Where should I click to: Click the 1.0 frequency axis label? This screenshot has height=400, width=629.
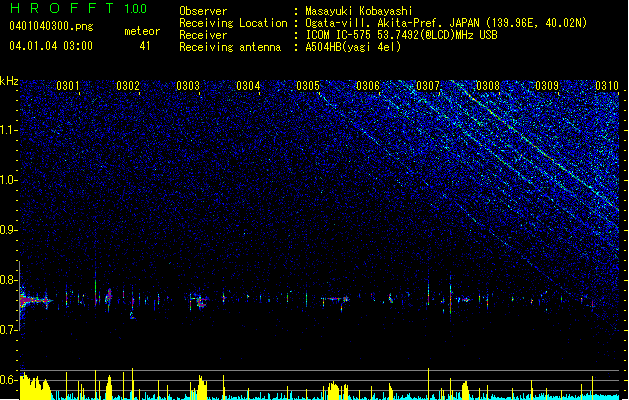pos(9,180)
